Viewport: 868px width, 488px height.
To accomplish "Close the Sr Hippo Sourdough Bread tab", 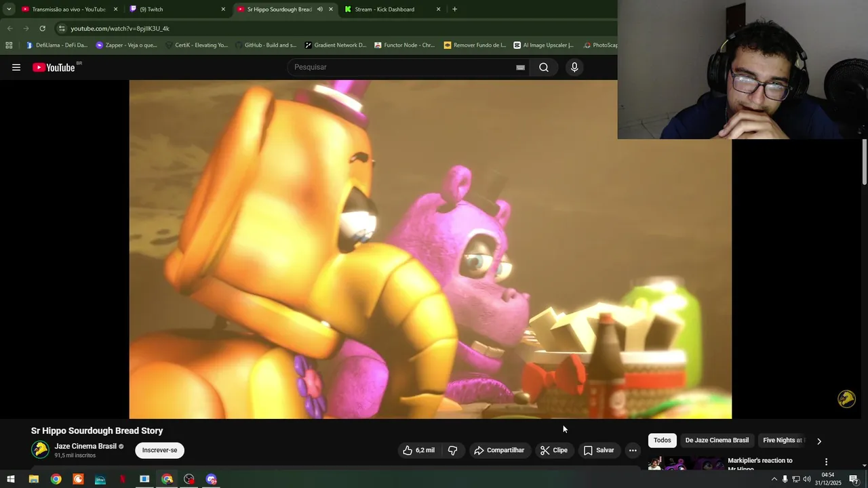I will pyautogui.click(x=331, y=9).
